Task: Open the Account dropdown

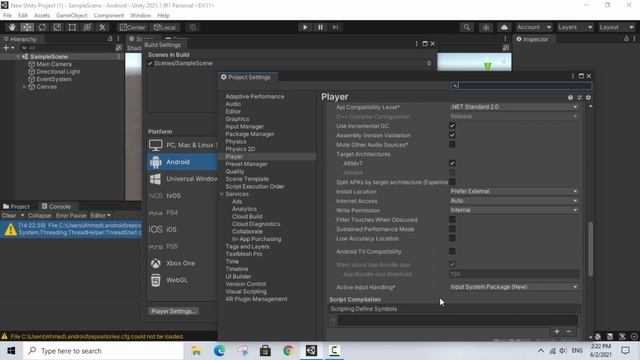Action: (533, 27)
